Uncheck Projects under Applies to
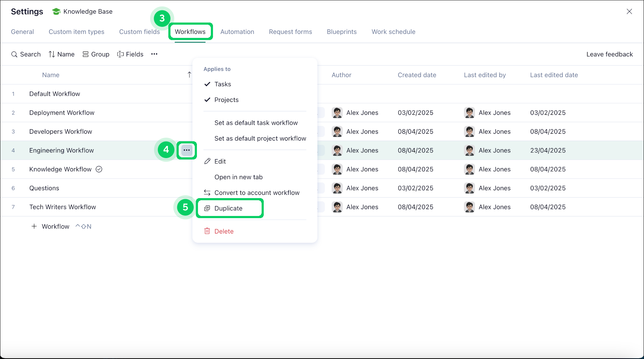 pos(207,100)
